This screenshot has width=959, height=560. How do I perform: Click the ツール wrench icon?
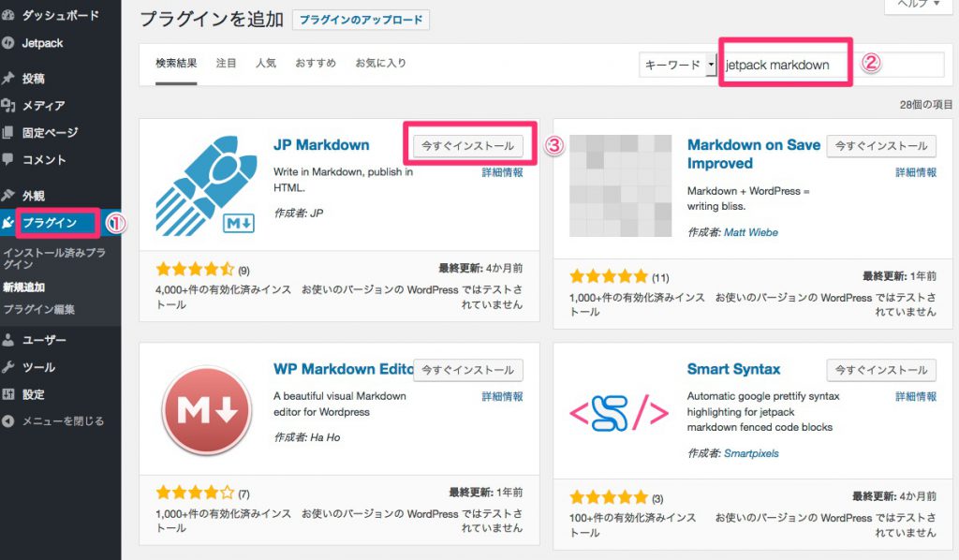click(7, 367)
